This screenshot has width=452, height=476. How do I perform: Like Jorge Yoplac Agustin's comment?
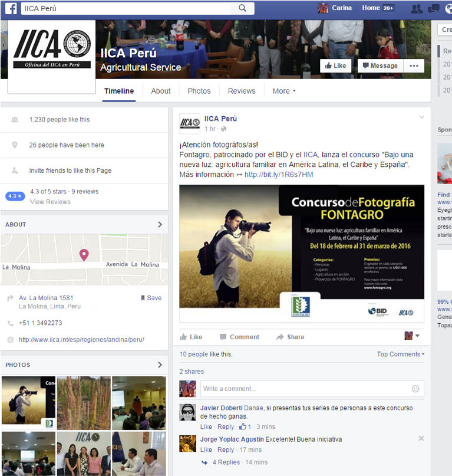[x=206, y=449]
